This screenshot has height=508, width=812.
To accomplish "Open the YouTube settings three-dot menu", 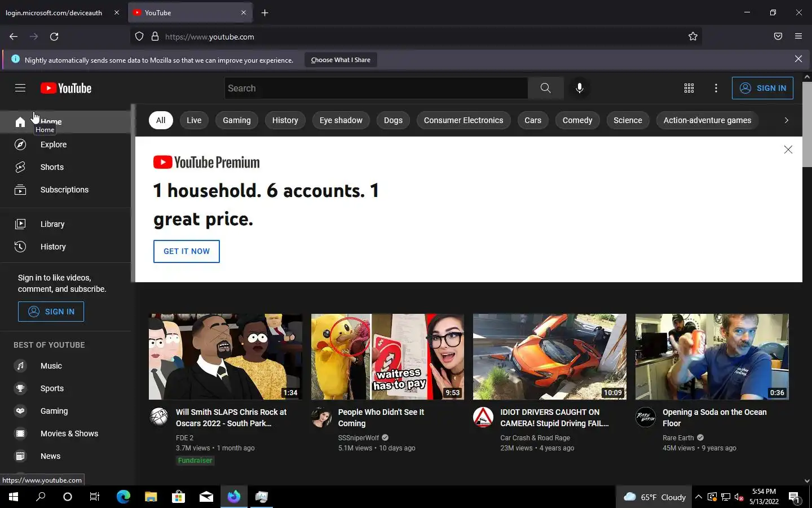I will (716, 88).
